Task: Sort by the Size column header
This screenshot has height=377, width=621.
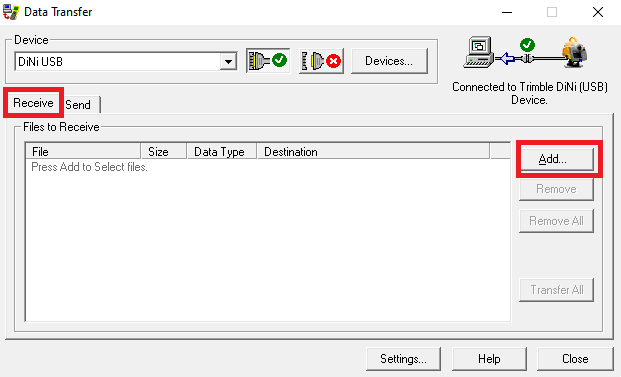Action: (164, 152)
